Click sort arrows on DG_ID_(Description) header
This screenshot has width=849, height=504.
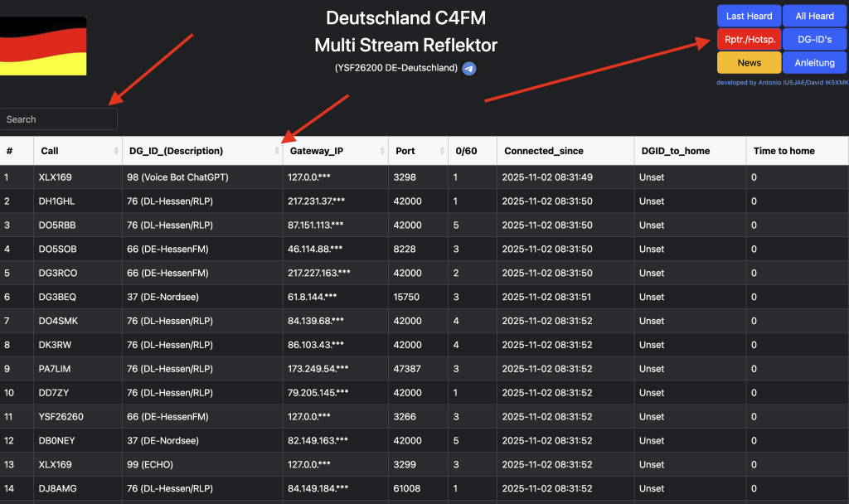276,151
